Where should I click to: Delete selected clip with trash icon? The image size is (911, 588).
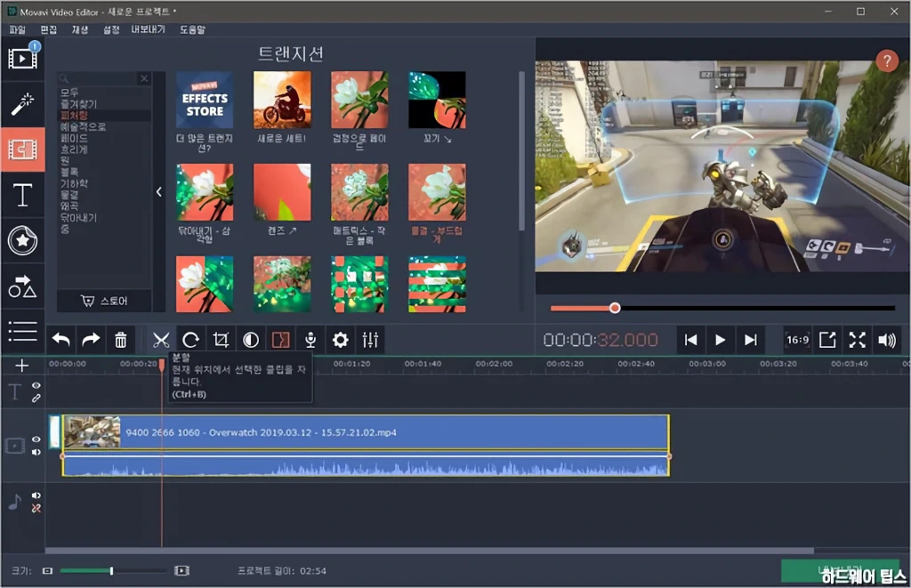(121, 340)
